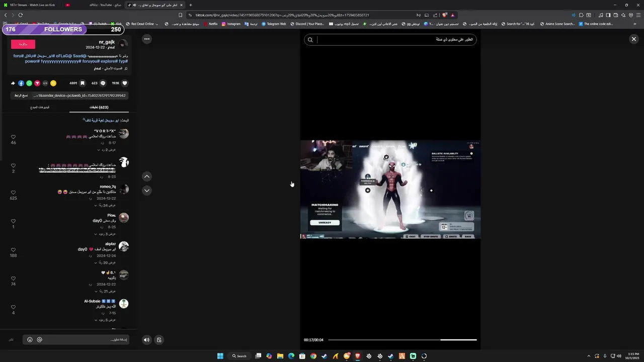Click the add comment text field
The height and width of the screenshot is (362, 644).
(76, 340)
